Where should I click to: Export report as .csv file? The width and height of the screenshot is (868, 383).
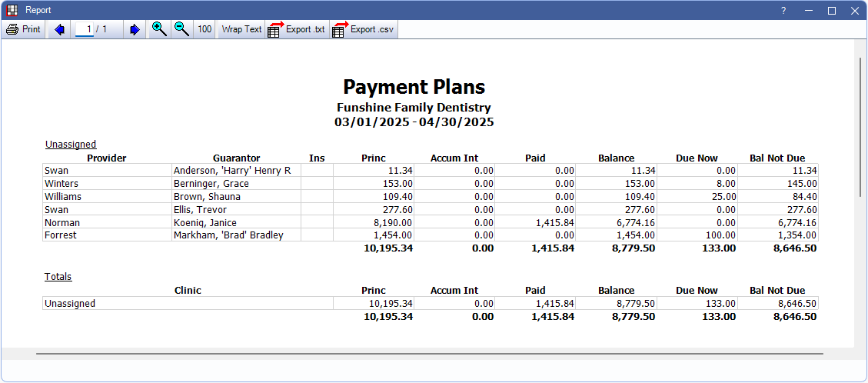364,29
